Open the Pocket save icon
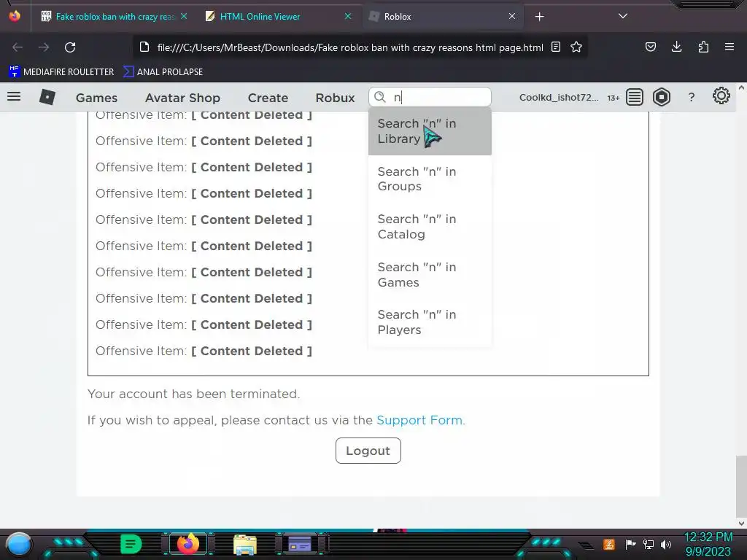747x560 pixels. click(x=650, y=47)
